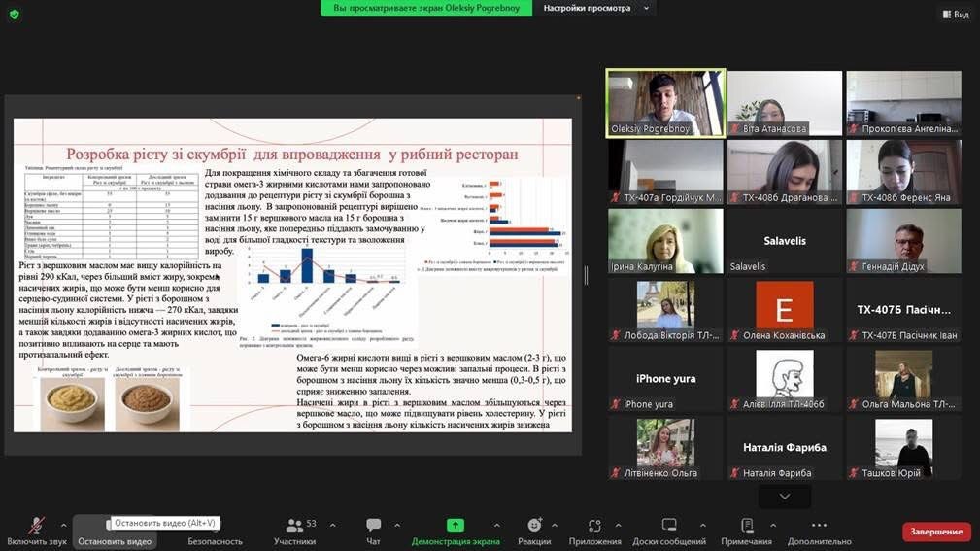
Task: Unmute microphone with Включить звук
Action: [36, 532]
